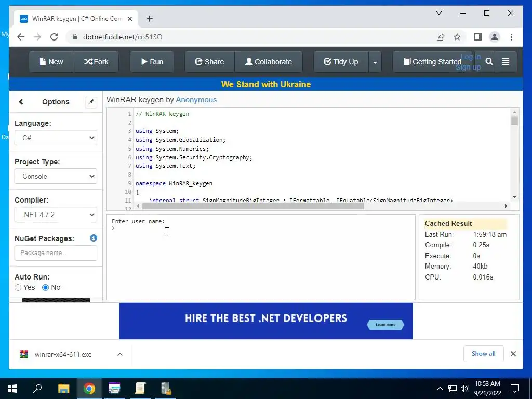Tidy Up the code

tap(341, 62)
